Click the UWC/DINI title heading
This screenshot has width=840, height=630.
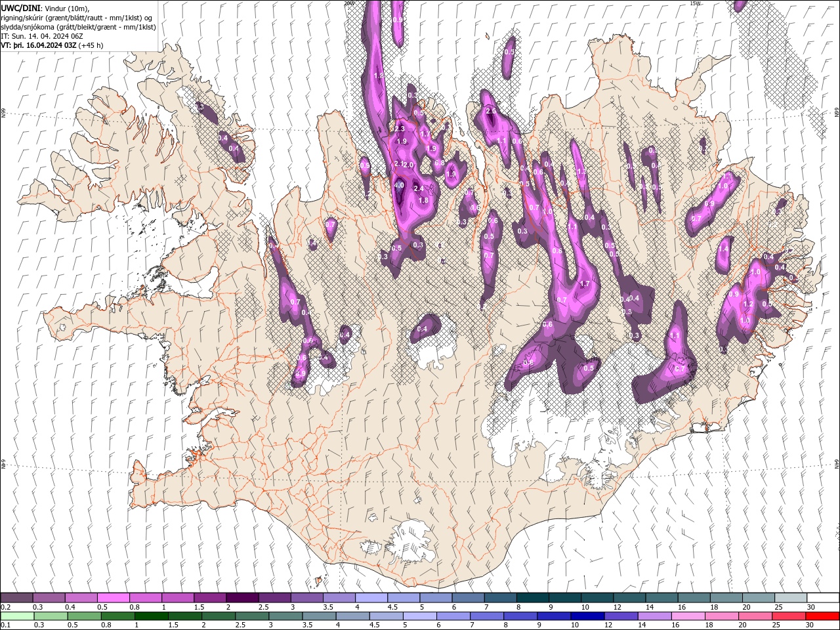point(20,7)
